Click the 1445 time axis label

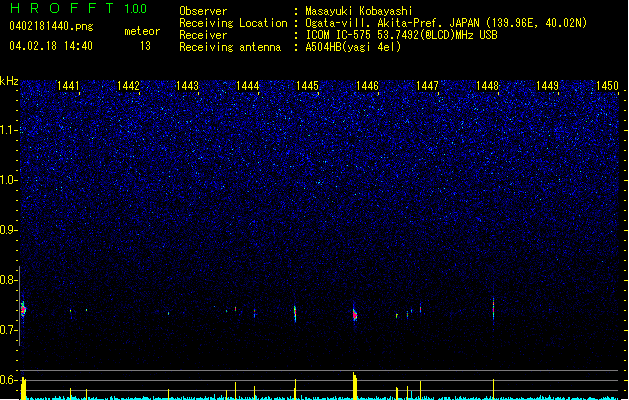point(307,86)
